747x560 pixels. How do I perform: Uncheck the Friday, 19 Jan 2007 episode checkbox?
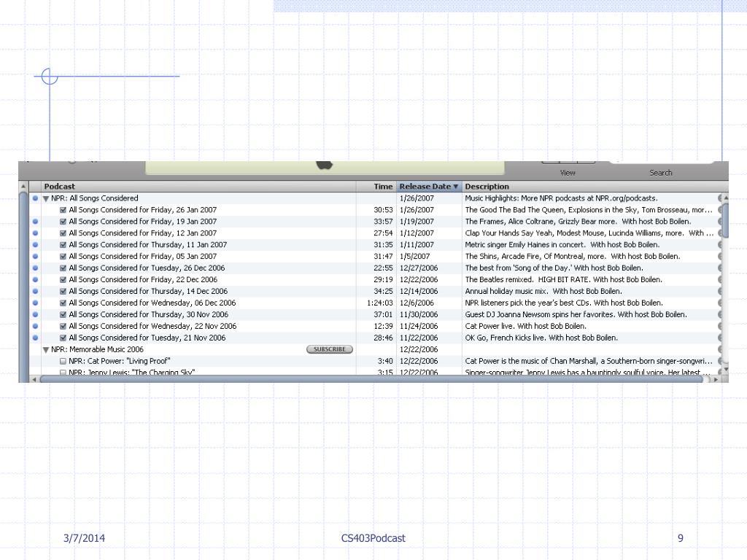[x=63, y=222]
